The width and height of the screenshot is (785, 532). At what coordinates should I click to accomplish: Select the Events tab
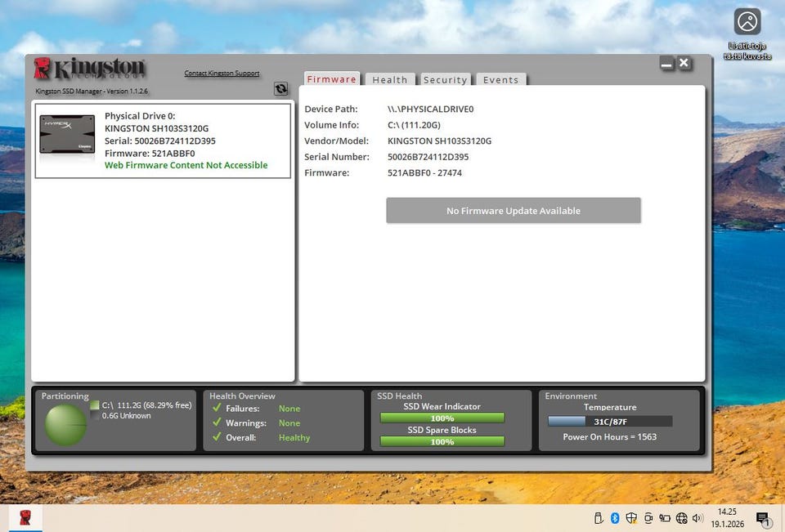[500, 80]
